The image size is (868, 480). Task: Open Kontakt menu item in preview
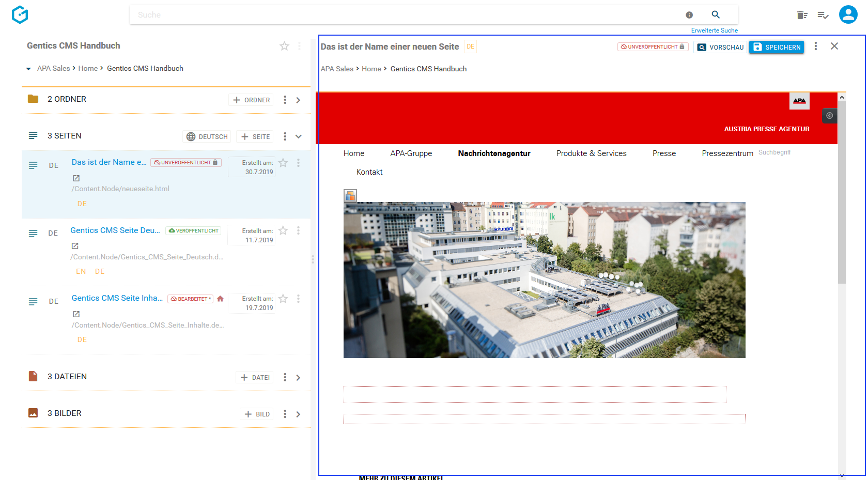pyautogui.click(x=369, y=172)
